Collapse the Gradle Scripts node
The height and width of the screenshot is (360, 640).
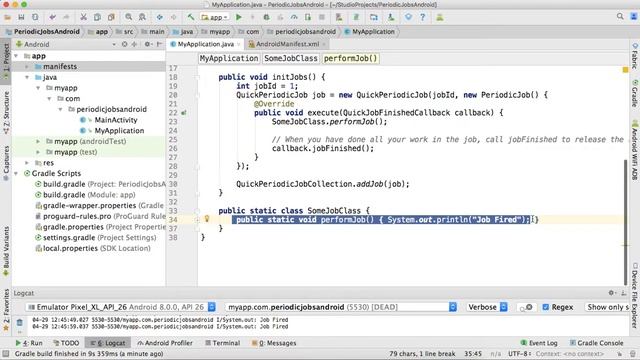pyautogui.click(x=16, y=173)
